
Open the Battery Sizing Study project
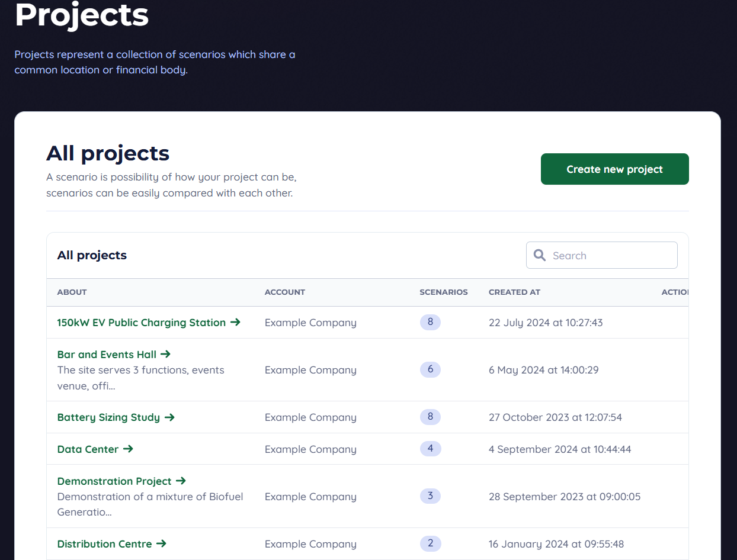(x=108, y=417)
